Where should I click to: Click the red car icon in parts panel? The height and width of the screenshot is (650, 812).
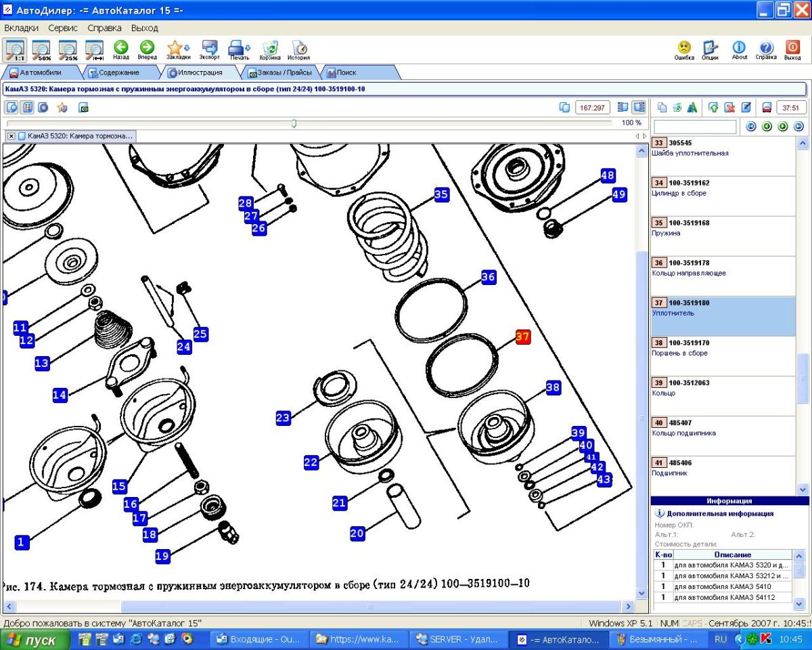click(x=767, y=107)
